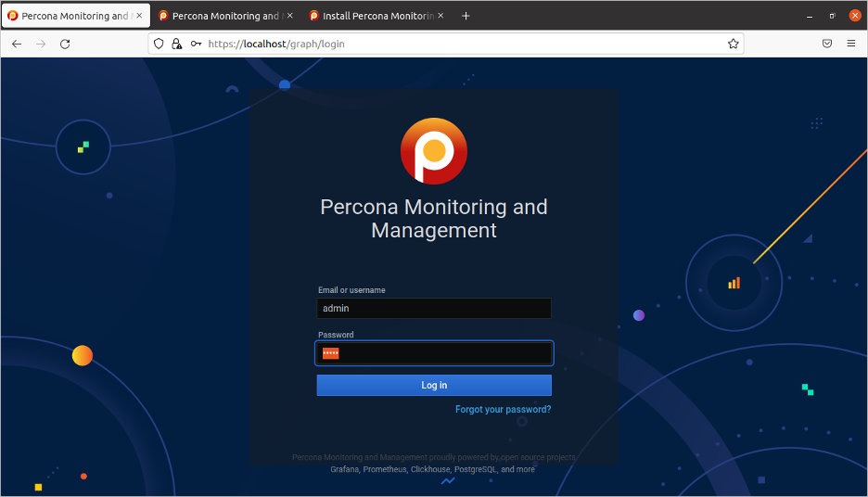868x497 pixels.
Task: Minimize the browser window
Action: 810,16
